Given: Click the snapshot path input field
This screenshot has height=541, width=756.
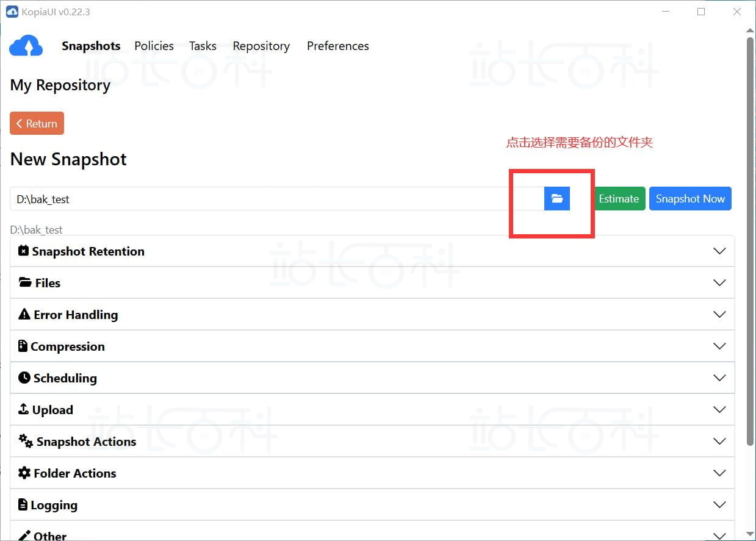Looking at the screenshot, I should pos(277,199).
